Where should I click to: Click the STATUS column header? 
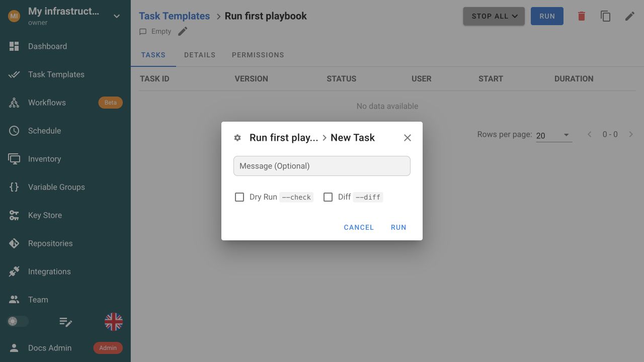(341, 78)
